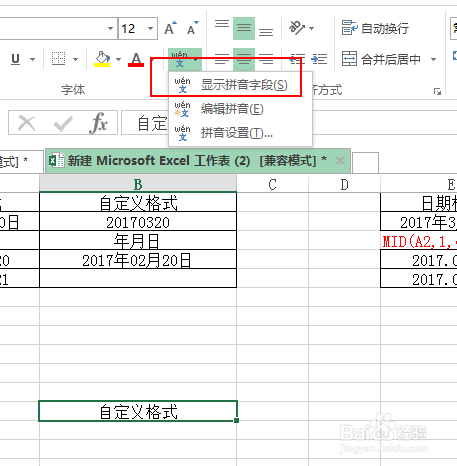Click the confirm checkmark formula icon
The height and width of the screenshot is (466, 457).
tap(63, 123)
